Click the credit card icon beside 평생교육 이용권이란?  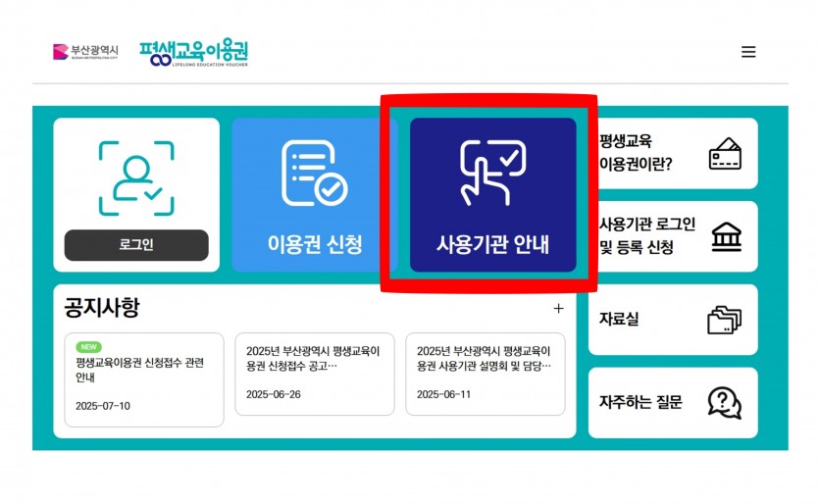725,154
